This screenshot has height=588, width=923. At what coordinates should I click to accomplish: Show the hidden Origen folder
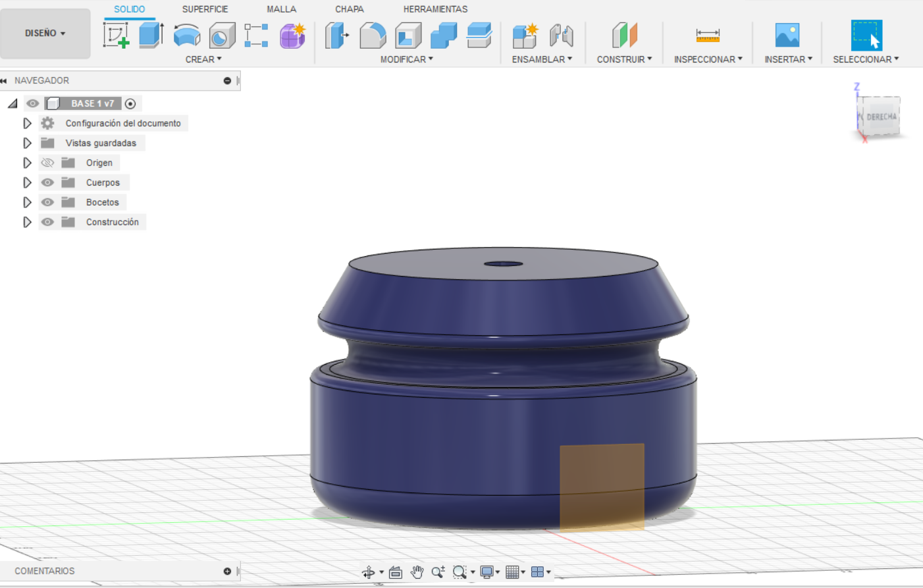47,163
